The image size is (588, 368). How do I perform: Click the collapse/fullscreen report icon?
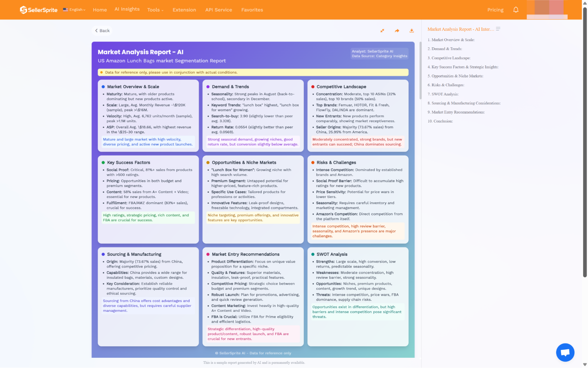click(x=382, y=31)
